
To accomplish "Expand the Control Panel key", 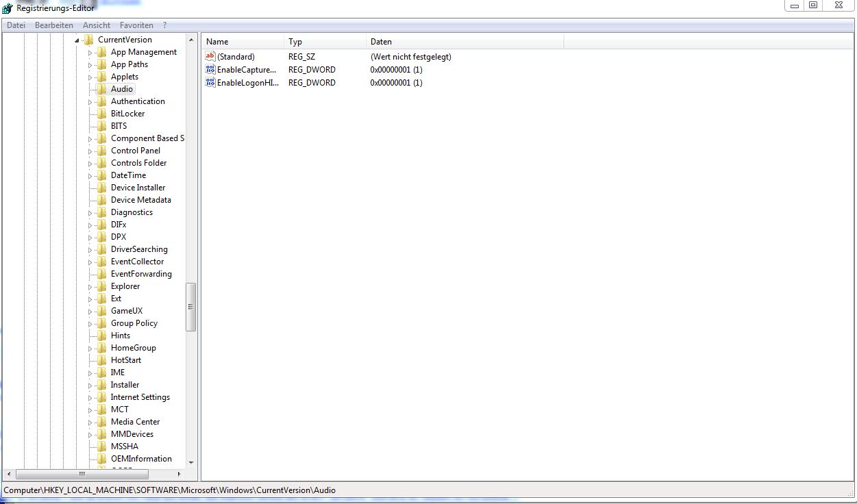I will click(x=90, y=151).
